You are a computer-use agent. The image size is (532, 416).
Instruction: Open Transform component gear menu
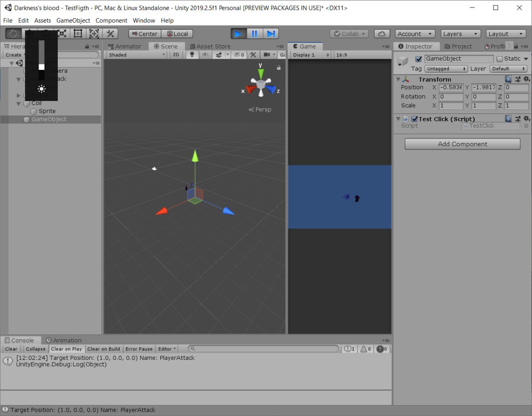pos(527,79)
